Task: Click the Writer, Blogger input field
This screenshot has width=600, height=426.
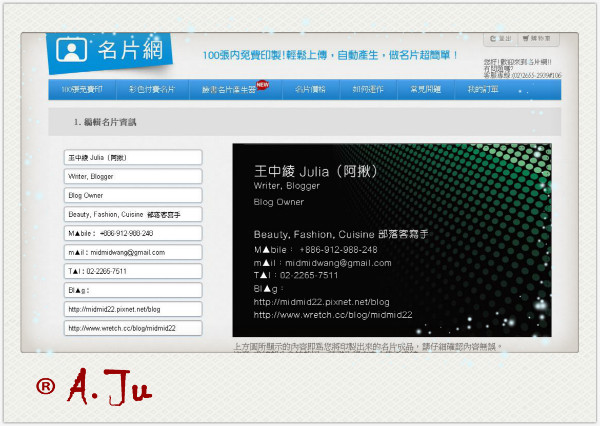Action: pyautogui.click(x=133, y=176)
